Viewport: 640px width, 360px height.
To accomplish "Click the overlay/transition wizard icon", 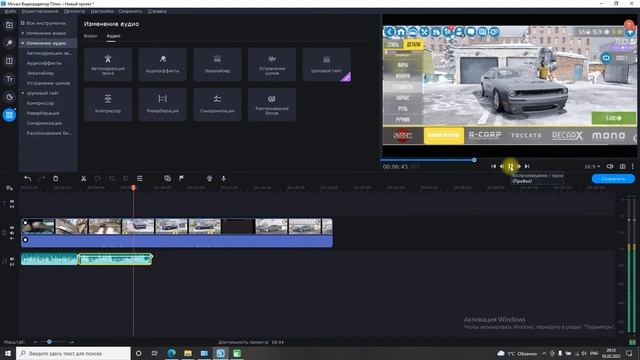I will pos(167,178).
